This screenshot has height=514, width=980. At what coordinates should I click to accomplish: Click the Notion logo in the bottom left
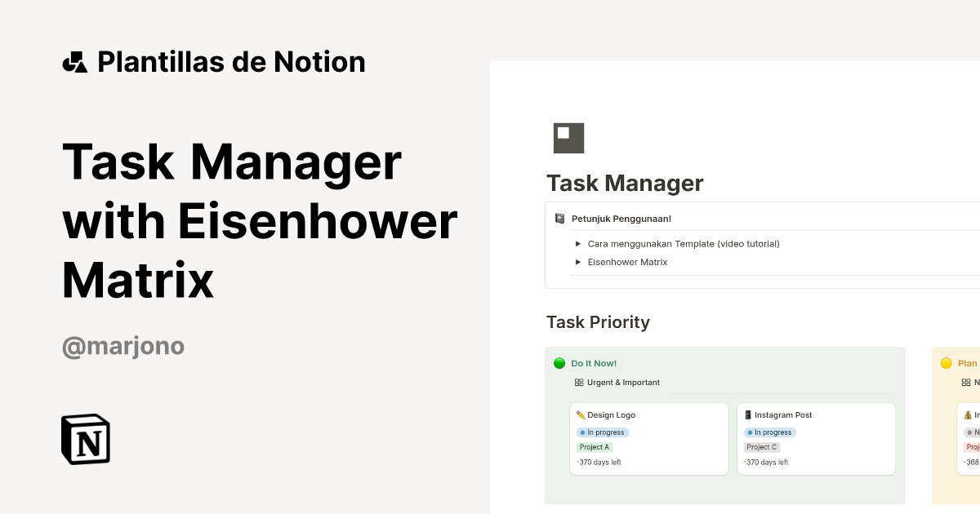pos(86,439)
